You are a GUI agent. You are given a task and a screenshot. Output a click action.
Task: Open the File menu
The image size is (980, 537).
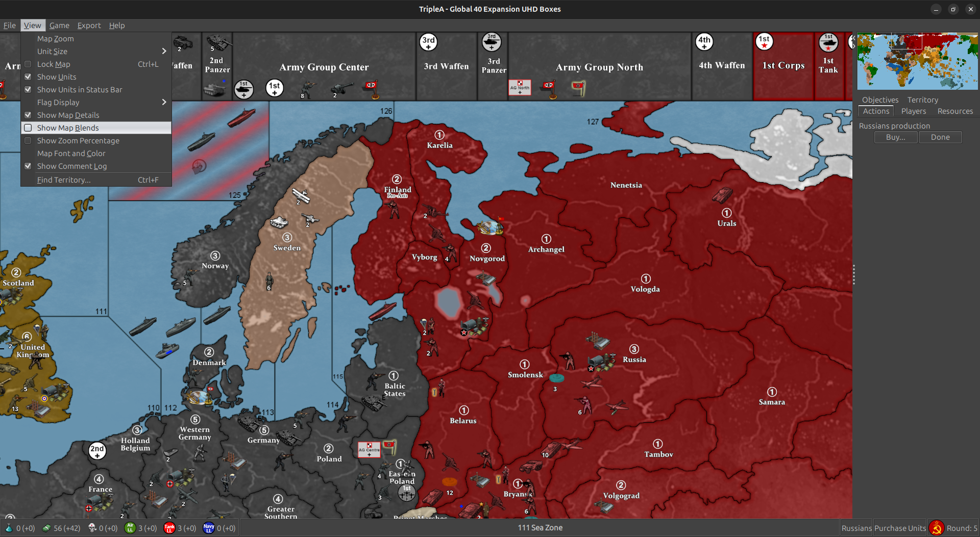(x=10, y=25)
